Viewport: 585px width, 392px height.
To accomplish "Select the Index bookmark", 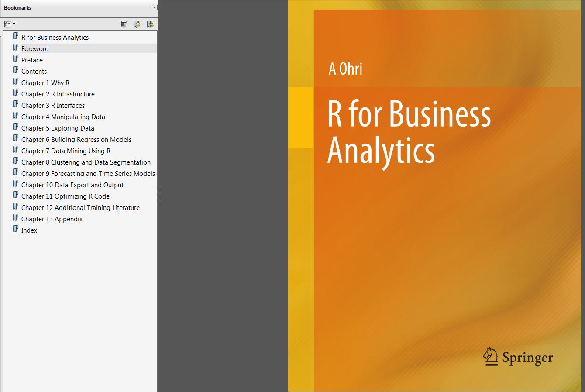I will coord(29,230).
